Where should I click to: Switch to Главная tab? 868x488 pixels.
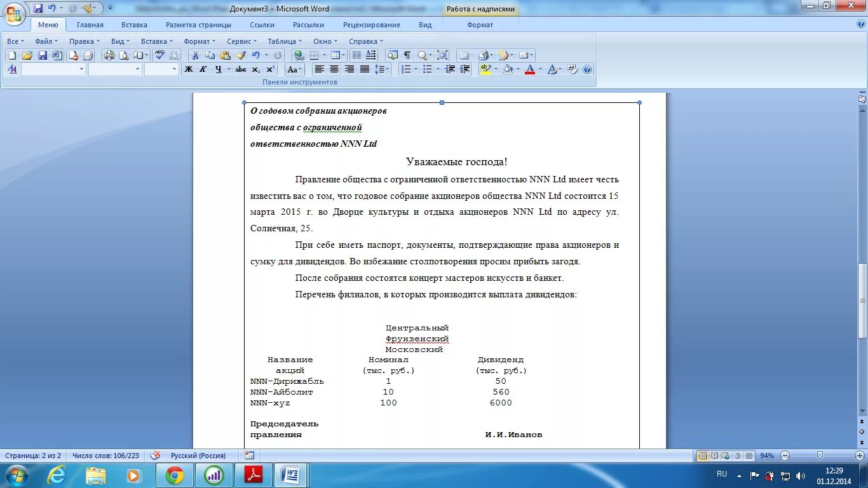(90, 25)
